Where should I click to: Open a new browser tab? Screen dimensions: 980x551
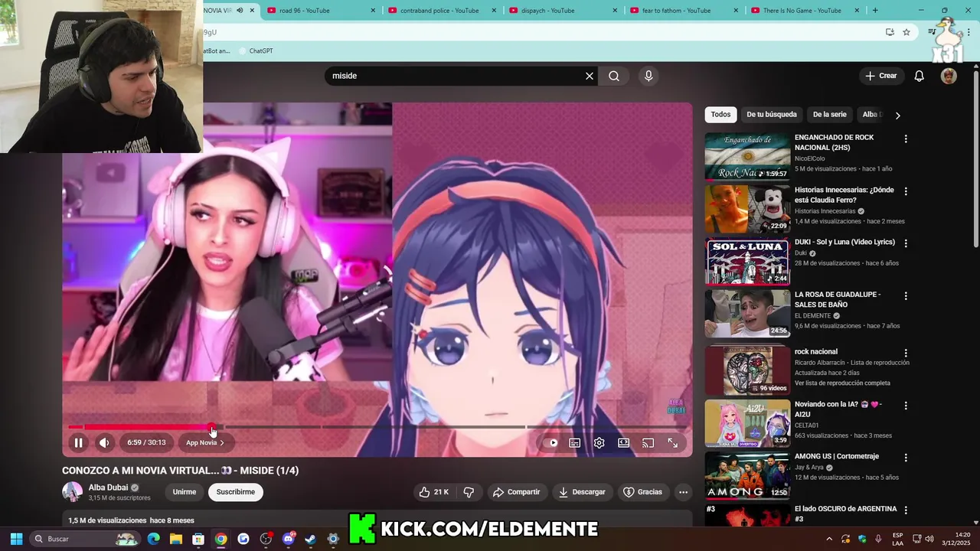pos(875,11)
